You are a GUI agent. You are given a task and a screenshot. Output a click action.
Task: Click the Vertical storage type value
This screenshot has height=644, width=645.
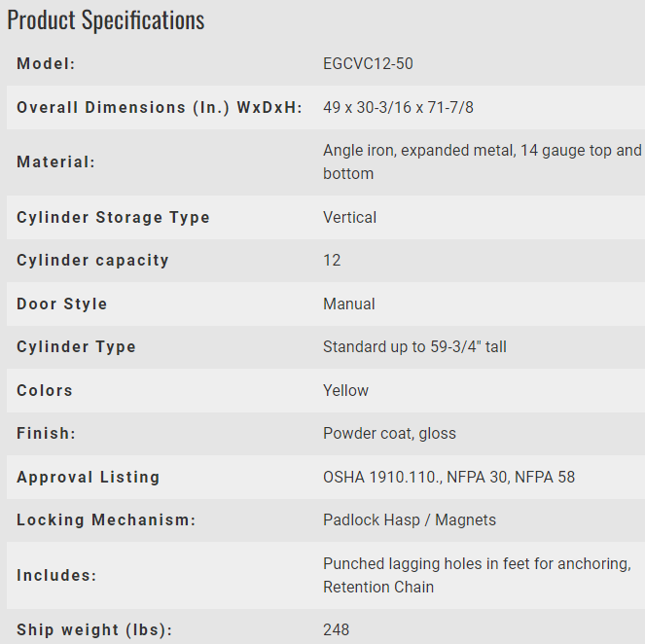pyautogui.click(x=349, y=217)
